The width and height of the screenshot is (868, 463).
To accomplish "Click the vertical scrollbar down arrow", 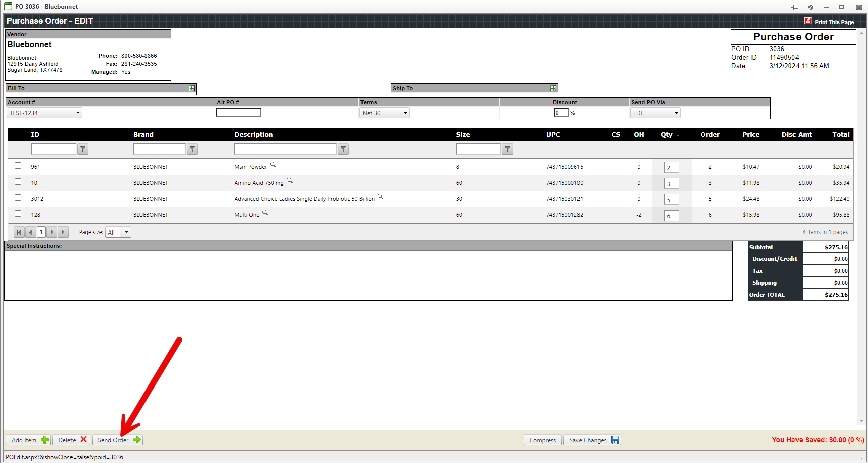I will pyautogui.click(x=862, y=421).
